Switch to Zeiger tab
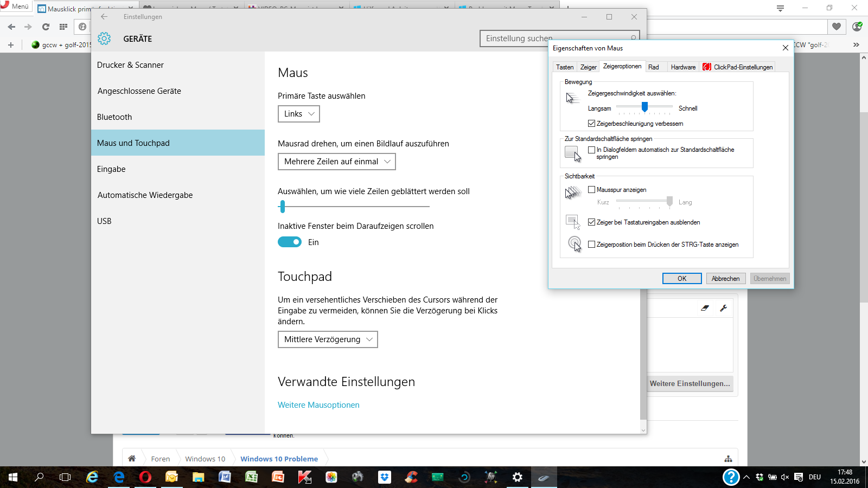Viewport: 868px width, 488px height. [x=589, y=67]
